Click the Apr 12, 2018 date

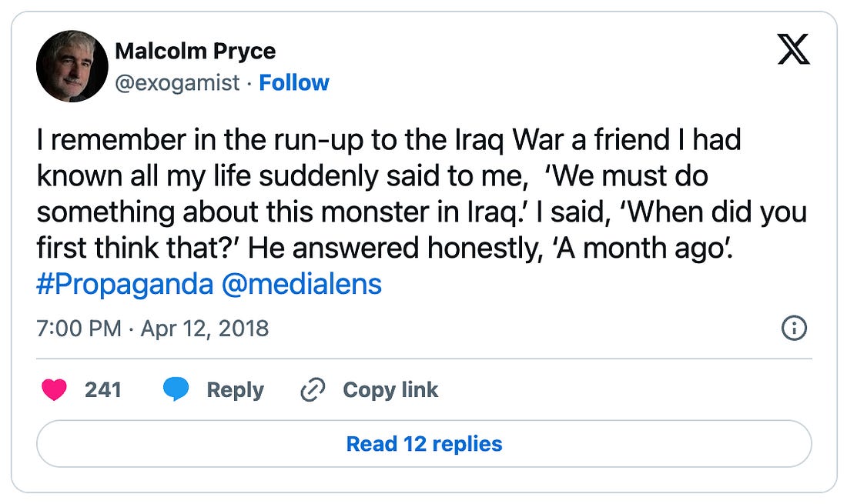205,329
